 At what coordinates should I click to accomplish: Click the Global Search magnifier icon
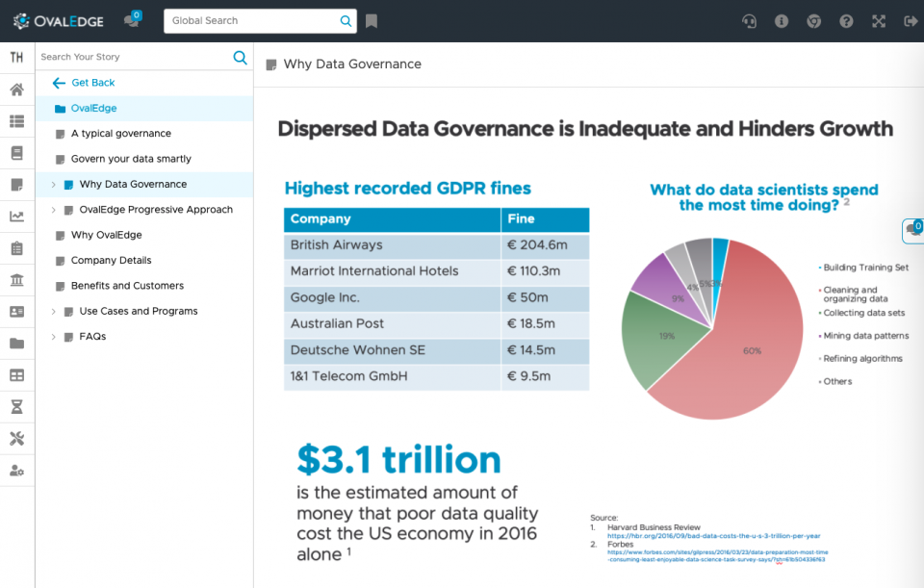click(x=346, y=21)
